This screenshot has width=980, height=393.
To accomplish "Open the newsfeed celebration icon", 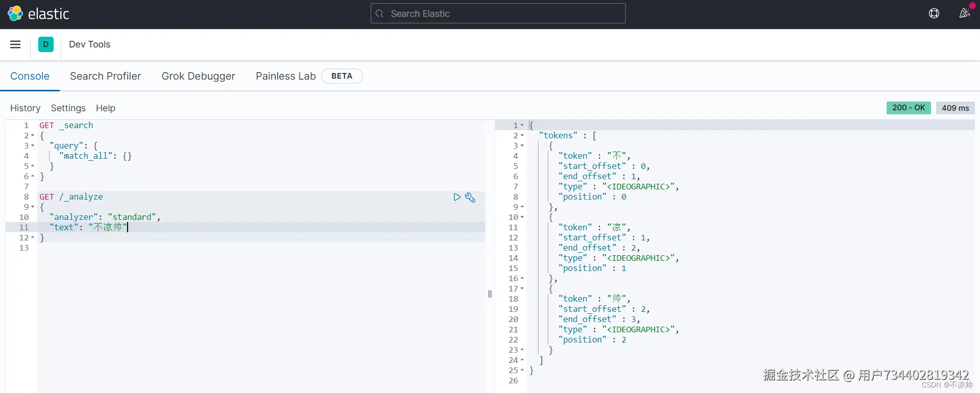I will point(964,14).
